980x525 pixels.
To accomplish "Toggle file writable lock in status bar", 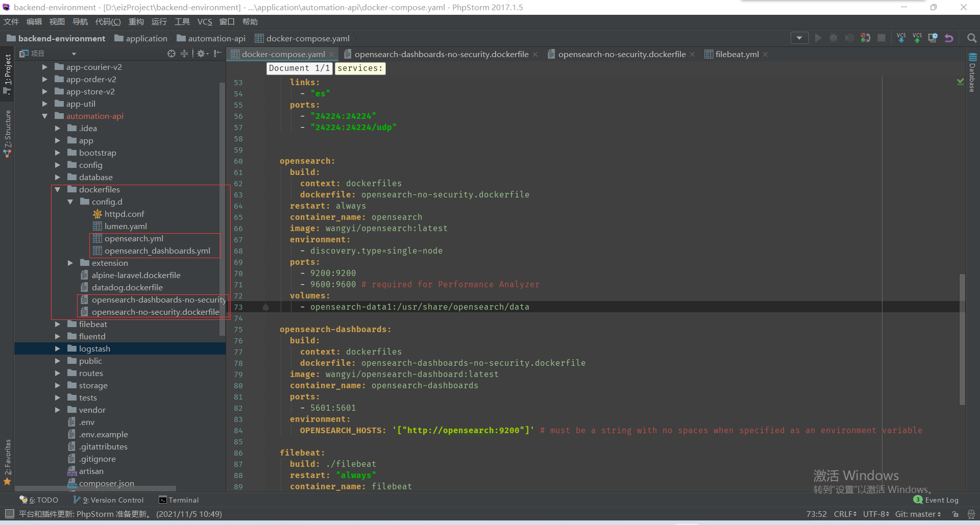I will click(x=955, y=514).
